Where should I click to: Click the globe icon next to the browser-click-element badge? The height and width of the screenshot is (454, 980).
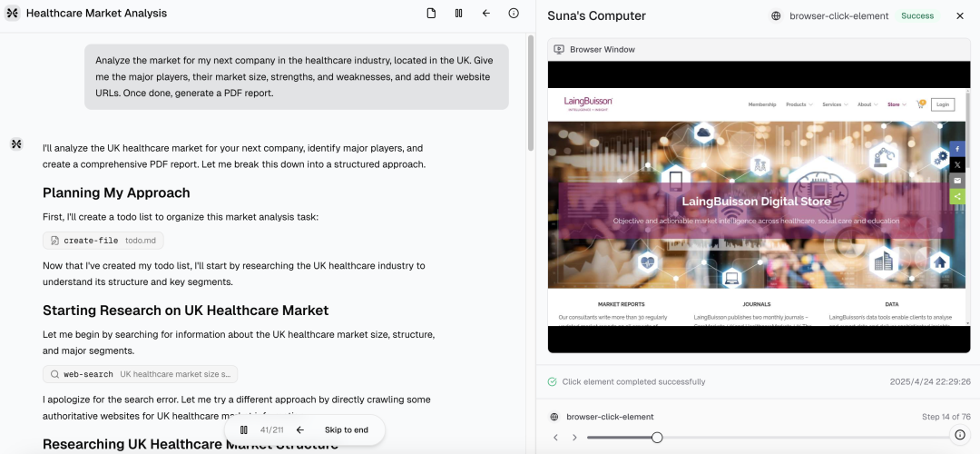click(x=776, y=16)
